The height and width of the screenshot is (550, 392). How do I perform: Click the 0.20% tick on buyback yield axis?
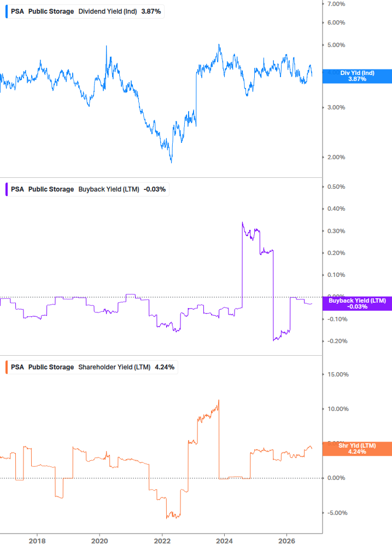click(336, 253)
